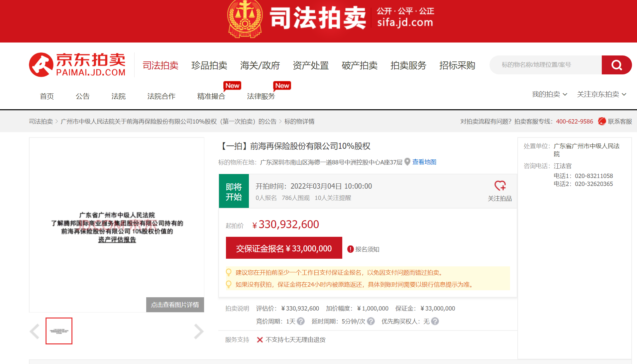Click the 司法拍卖 breadcrumb link

click(x=41, y=122)
